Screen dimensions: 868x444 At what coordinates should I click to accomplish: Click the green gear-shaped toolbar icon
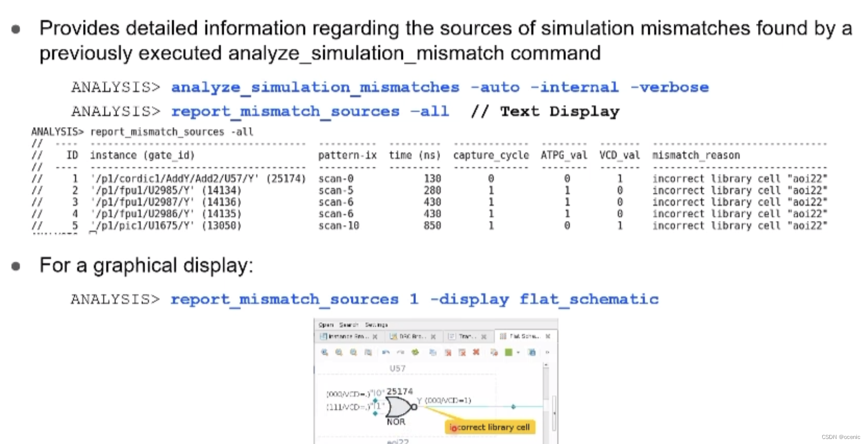[x=415, y=353]
